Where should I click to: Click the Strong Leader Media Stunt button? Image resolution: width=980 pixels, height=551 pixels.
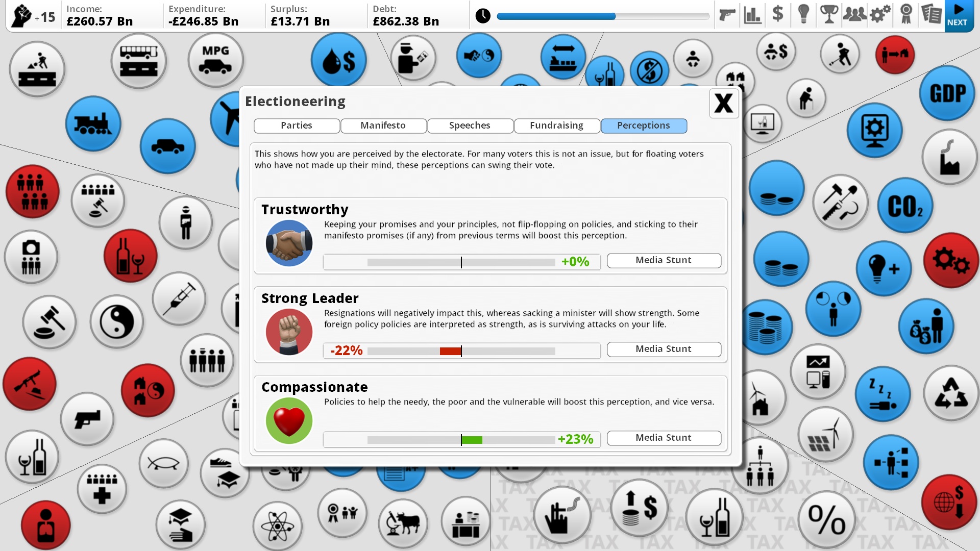tap(663, 348)
